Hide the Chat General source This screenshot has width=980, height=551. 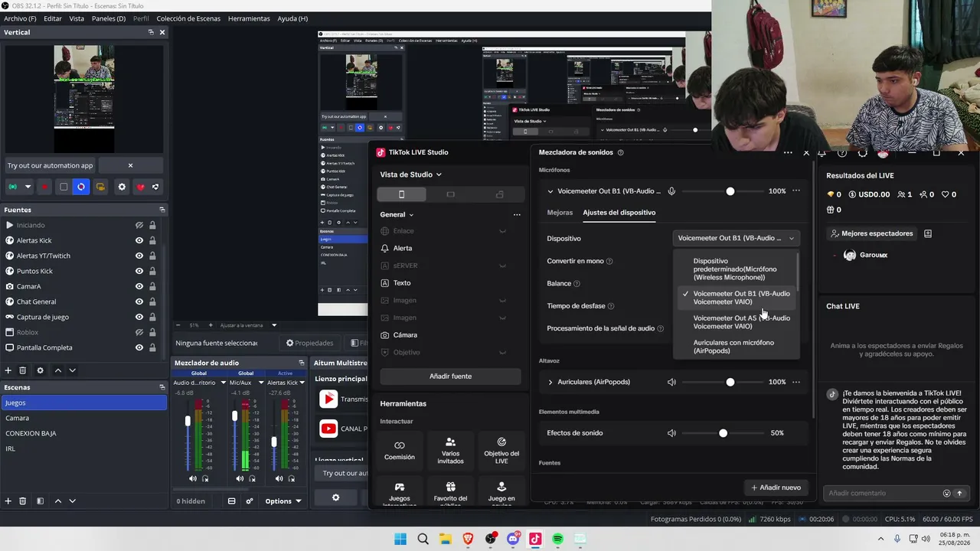click(x=139, y=302)
